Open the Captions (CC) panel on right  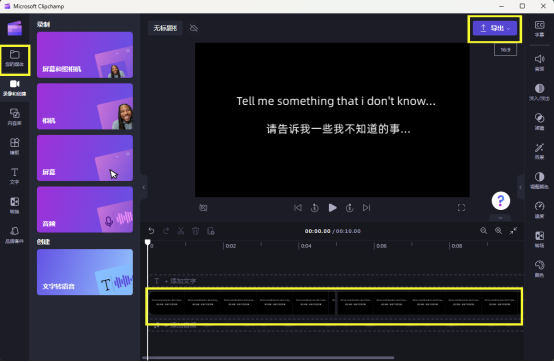tap(539, 29)
